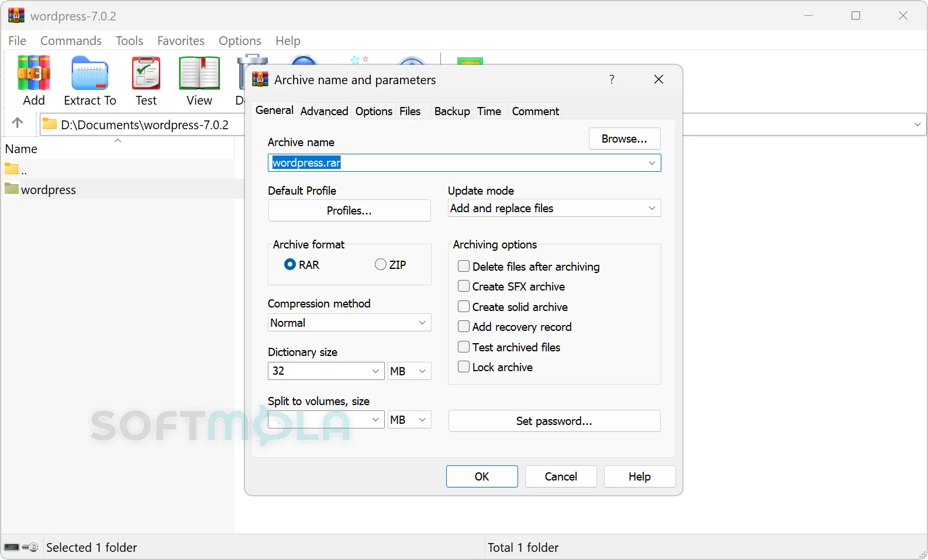This screenshot has width=928, height=560.
Task: Open the Tools menu
Action: 129,40
